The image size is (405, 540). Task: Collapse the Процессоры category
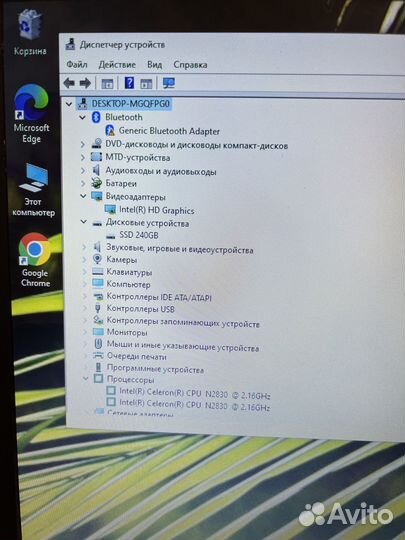(x=85, y=378)
